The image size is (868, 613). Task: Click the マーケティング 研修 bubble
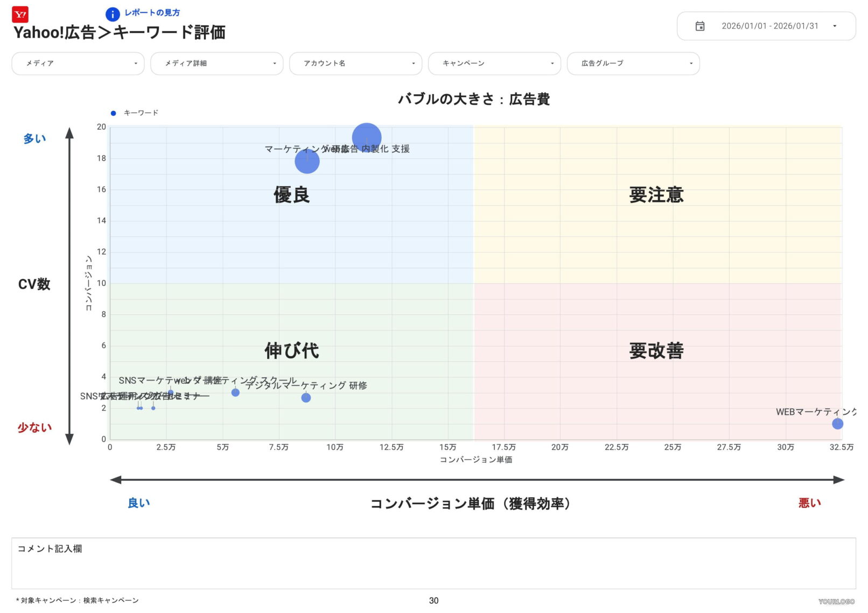(307, 161)
